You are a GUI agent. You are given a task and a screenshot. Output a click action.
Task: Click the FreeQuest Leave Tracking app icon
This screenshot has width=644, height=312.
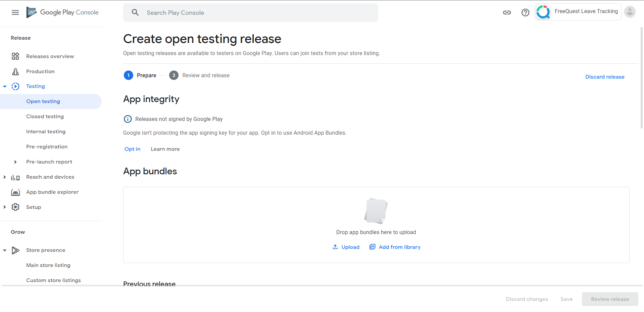click(x=543, y=11)
